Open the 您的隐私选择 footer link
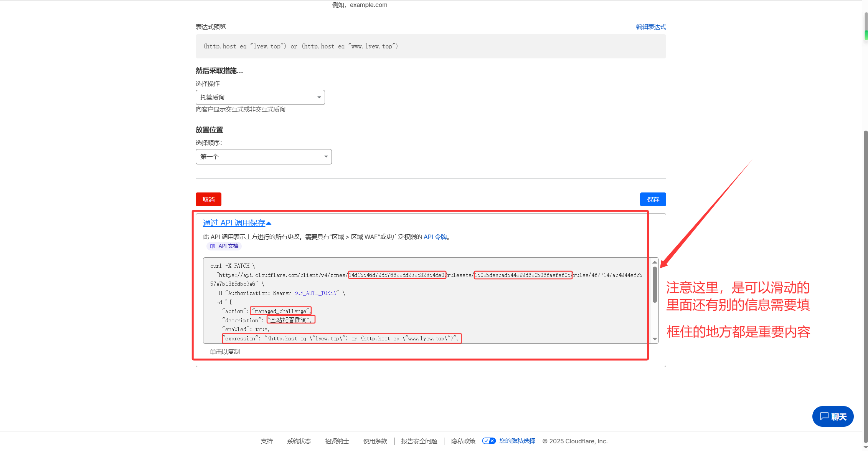This screenshot has width=868, height=451. click(x=517, y=441)
